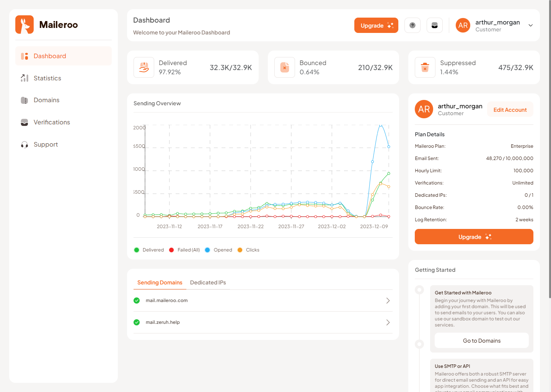
Task: Select Dashboard in the sidebar
Action: [x=49, y=56]
